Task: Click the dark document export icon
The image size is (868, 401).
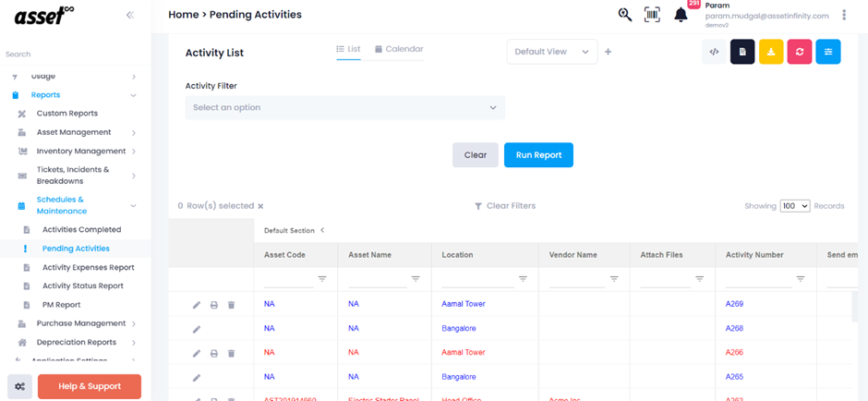Action: (x=742, y=52)
